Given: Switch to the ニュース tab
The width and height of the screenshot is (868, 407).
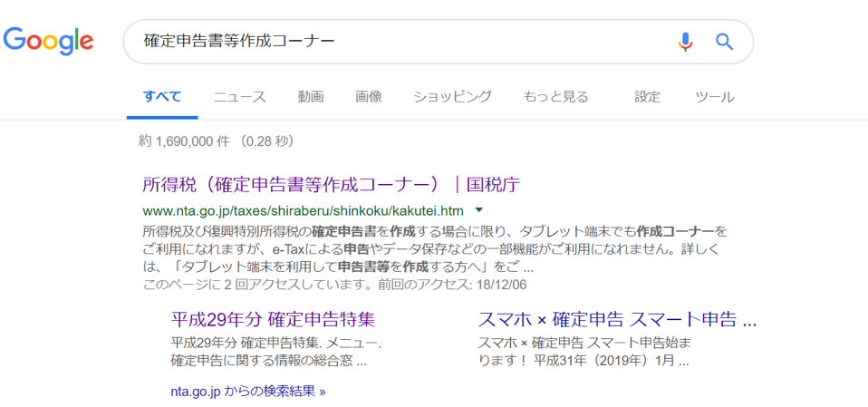Looking at the screenshot, I should (x=240, y=97).
